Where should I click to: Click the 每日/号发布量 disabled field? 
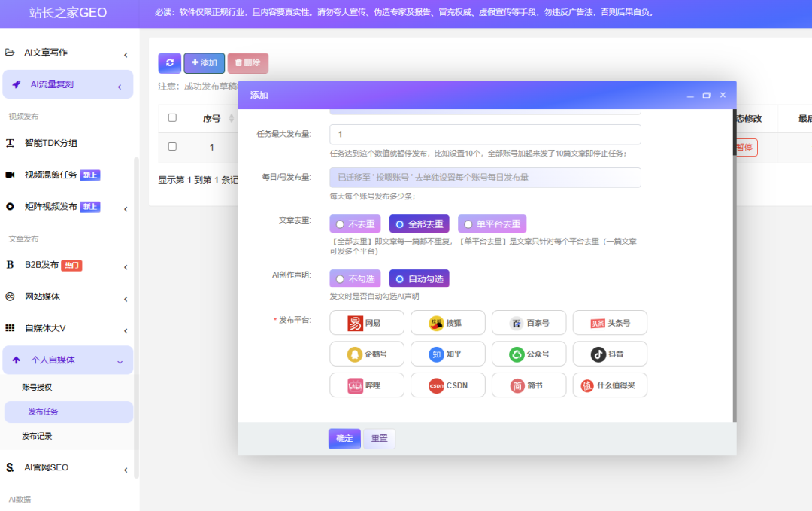pyautogui.click(x=485, y=178)
